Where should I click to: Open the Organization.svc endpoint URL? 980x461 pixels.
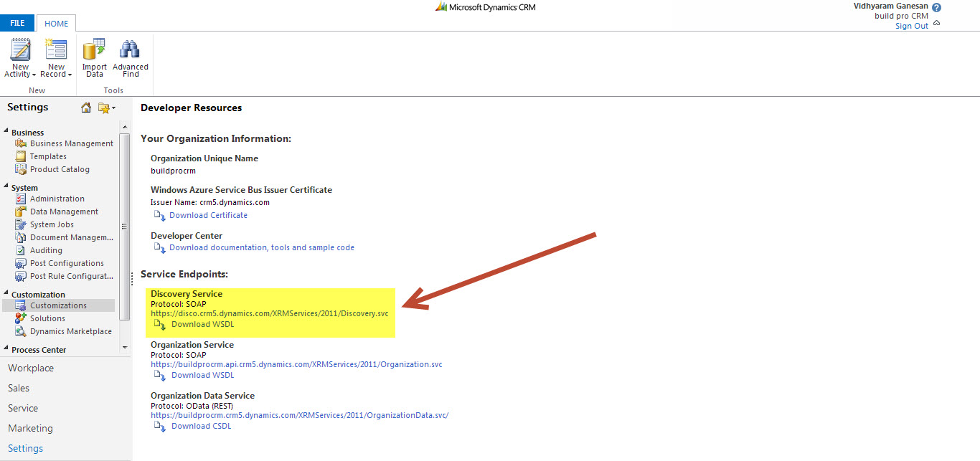(x=296, y=364)
